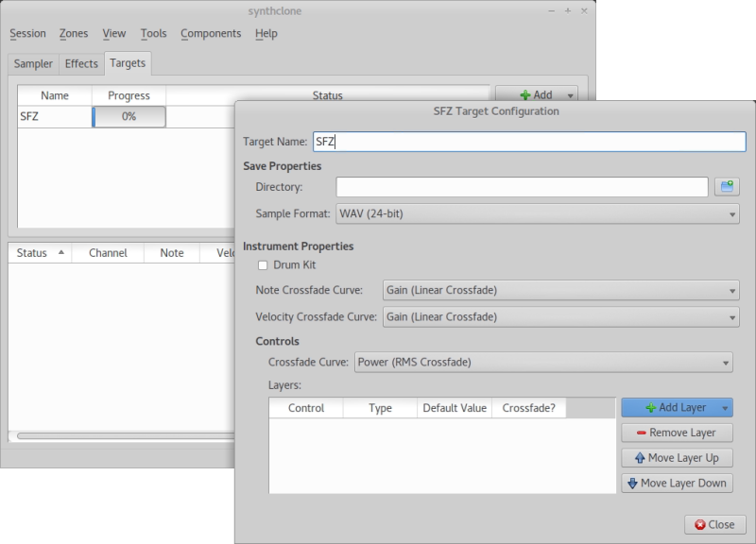Minimize the synthclone window
Screen dimensions: 756x544
[552, 11]
